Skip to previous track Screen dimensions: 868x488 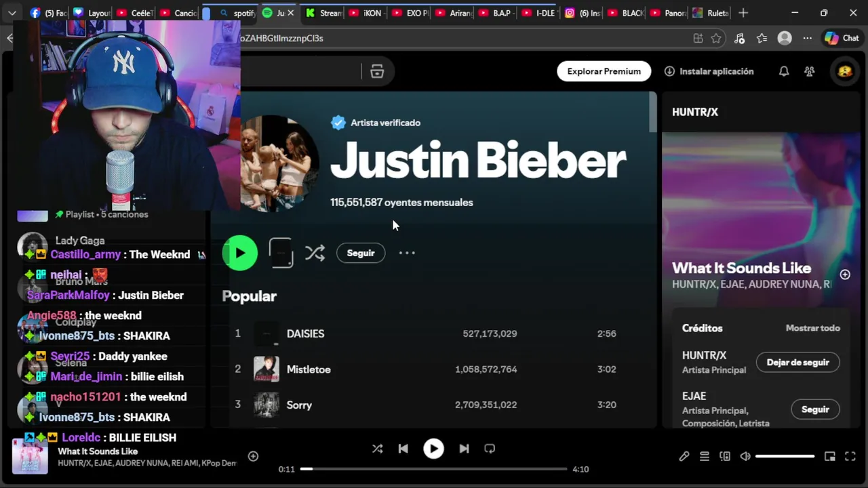coord(403,449)
